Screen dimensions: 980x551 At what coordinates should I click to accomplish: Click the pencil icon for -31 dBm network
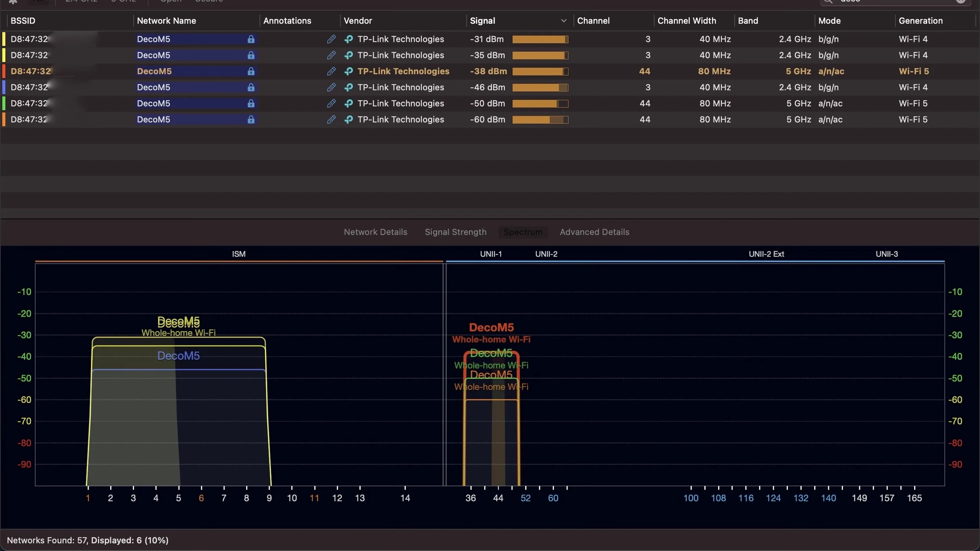(331, 39)
